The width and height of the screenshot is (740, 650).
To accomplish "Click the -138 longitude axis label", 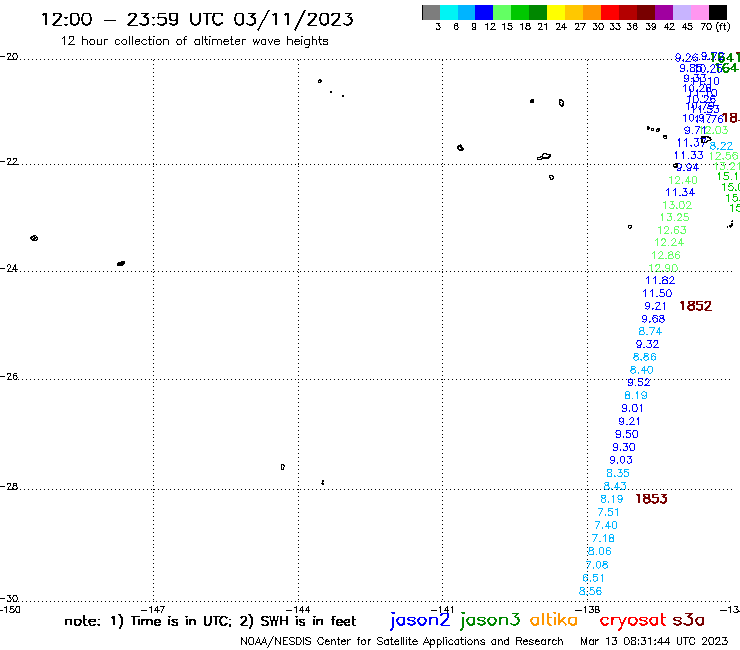I will [587, 610].
